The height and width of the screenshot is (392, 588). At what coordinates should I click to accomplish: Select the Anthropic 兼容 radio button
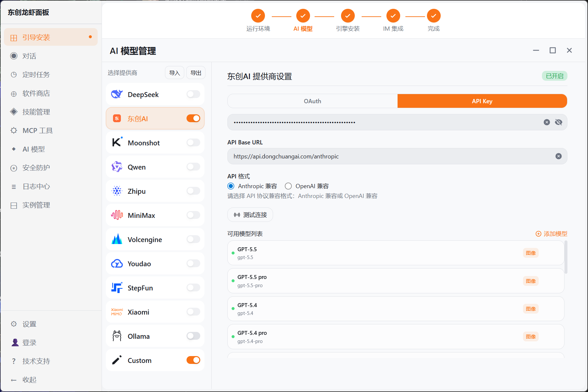tap(231, 186)
